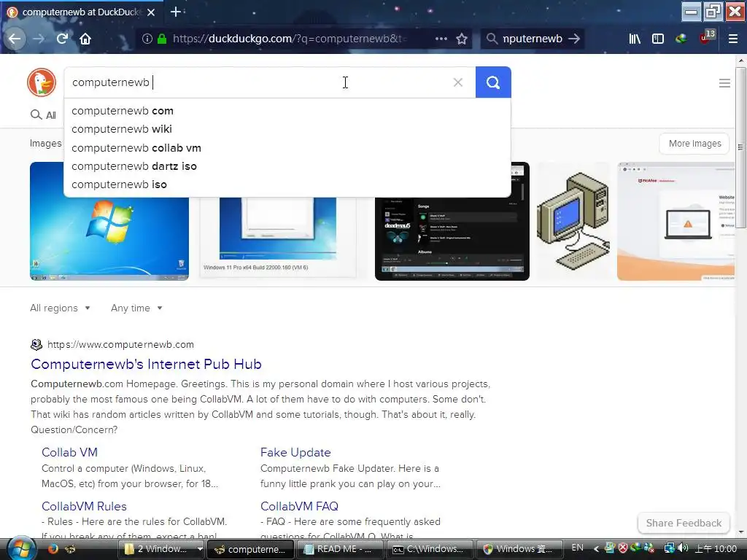Submit the browser search box with its arrow

(x=575, y=39)
